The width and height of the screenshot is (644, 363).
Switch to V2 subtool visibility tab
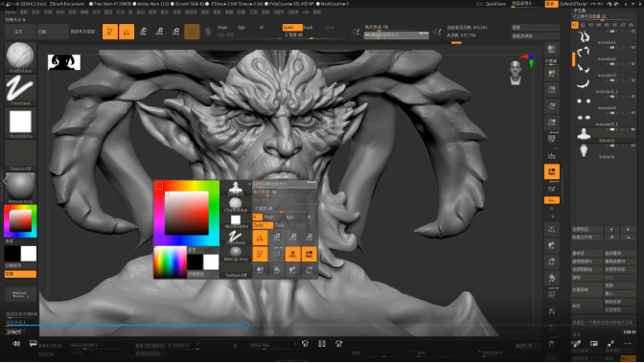pos(583,25)
